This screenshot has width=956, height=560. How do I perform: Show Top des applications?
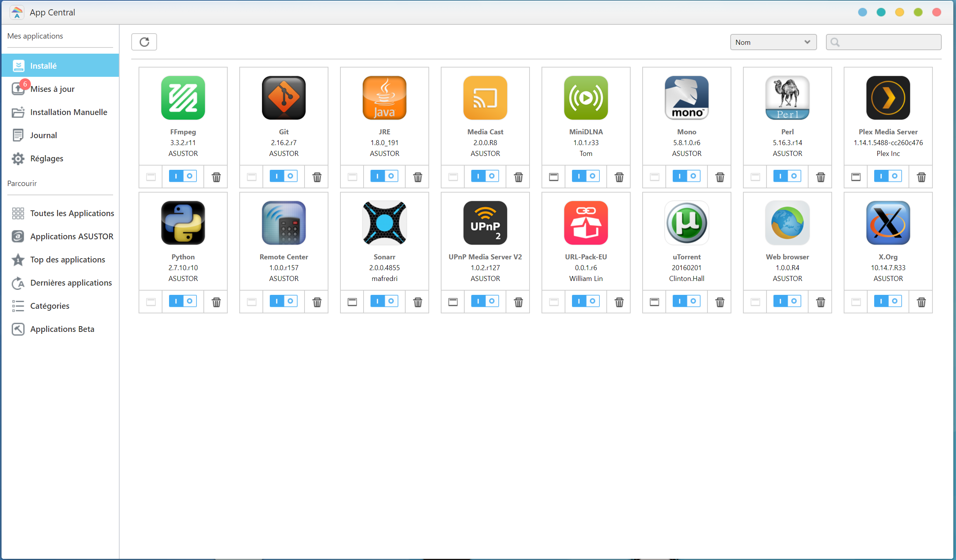pos(60,259)
